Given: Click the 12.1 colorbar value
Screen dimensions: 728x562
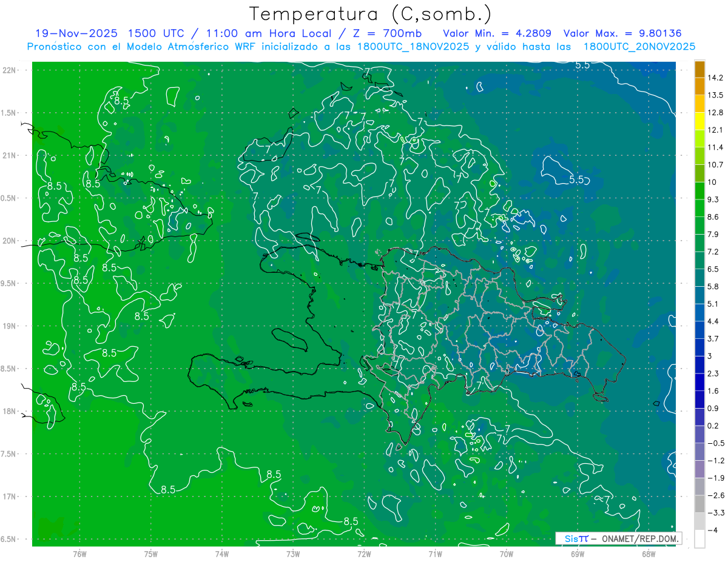Looking at the screenshot, I should click(x=715, y=130).
